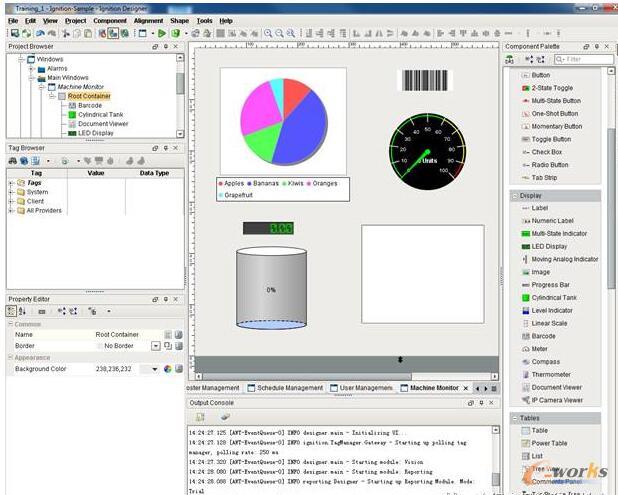Image resolution: width=618 pixels, height=495 pixels.
Task: Open the Project menu
Action: [76, 21]
